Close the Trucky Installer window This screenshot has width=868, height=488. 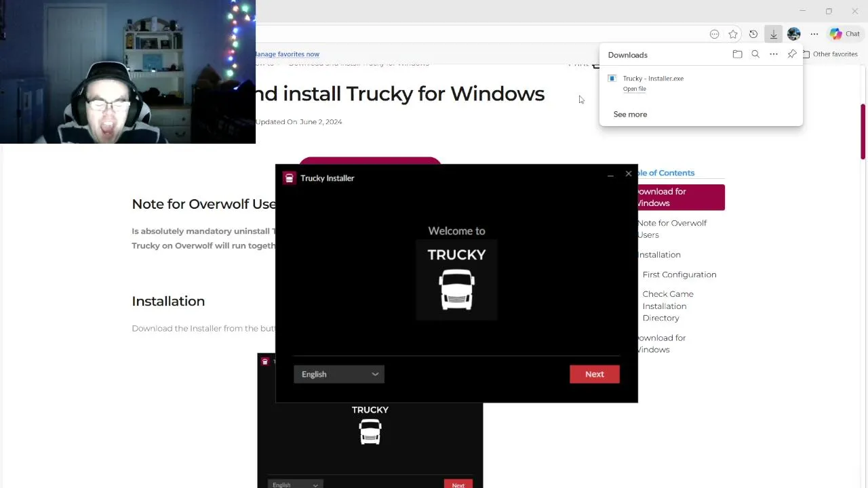(x=629, y=174)
